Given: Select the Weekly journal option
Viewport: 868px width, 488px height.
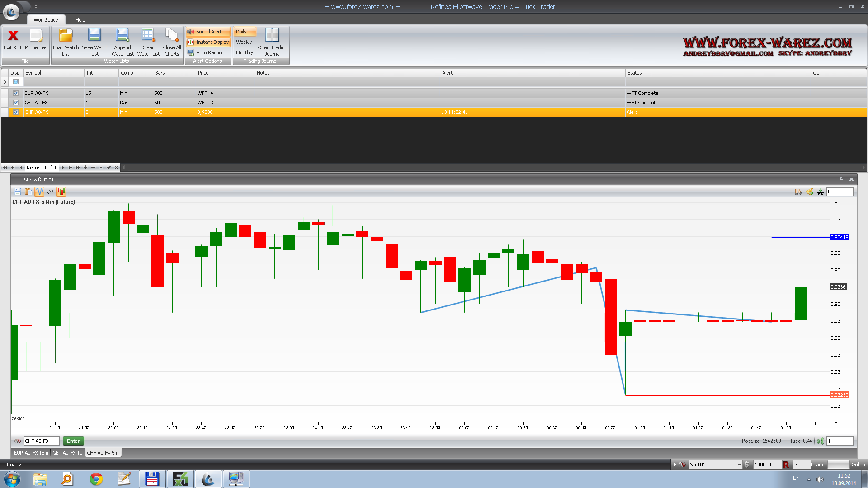Looking at the screenshot, I should [x=244, y=42].
